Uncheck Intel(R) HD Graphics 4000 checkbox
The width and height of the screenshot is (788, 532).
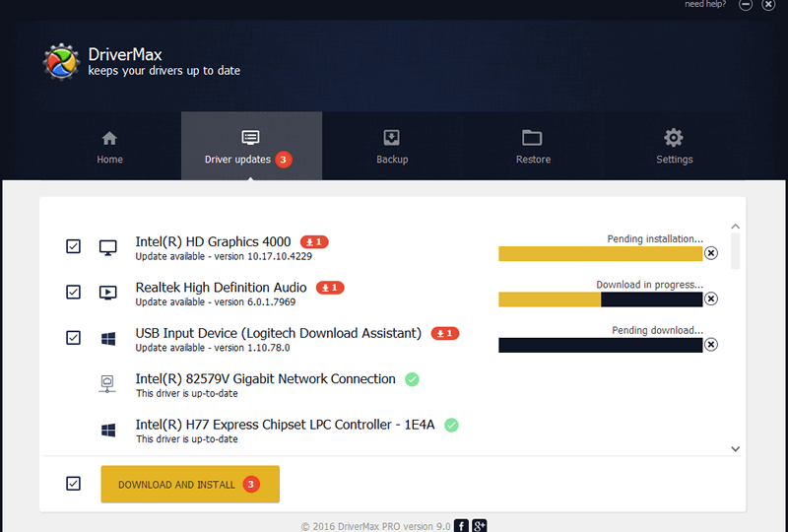(73, 246)
